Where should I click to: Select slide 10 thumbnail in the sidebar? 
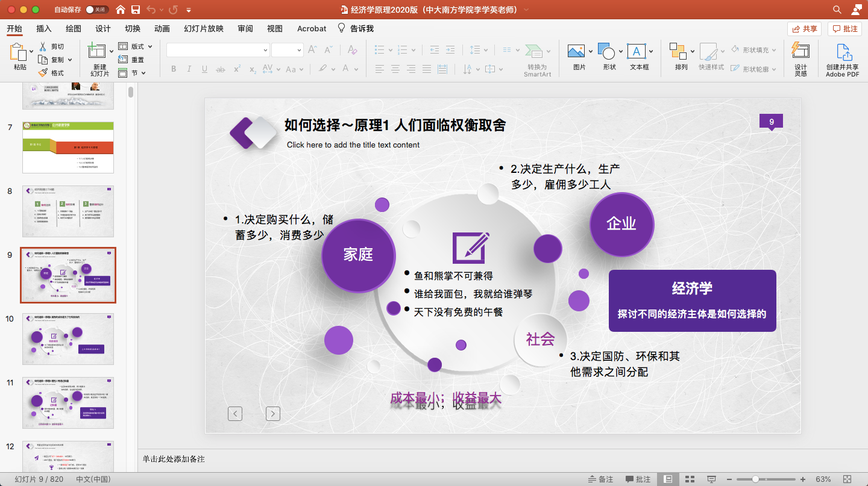click(68, 338)
